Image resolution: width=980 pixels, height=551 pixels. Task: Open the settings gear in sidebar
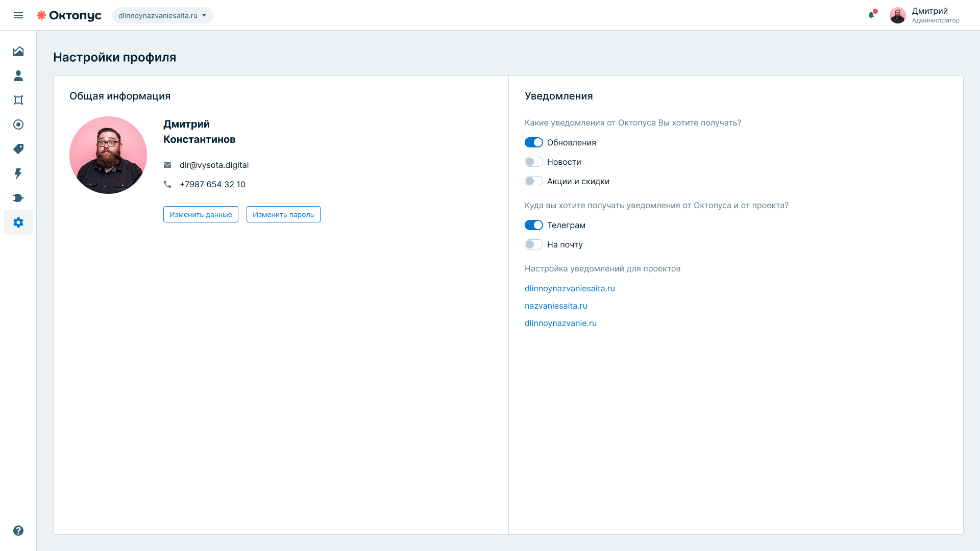18,222
